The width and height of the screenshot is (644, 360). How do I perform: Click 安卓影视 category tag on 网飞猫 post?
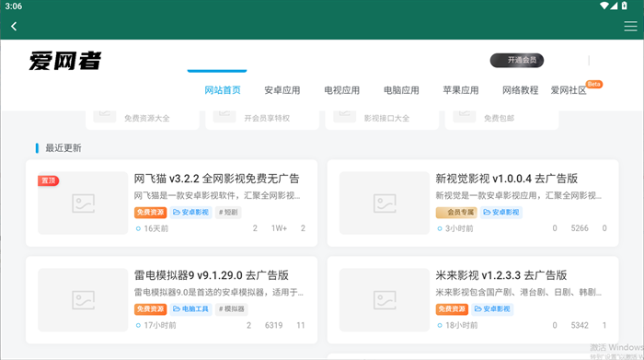191,213
